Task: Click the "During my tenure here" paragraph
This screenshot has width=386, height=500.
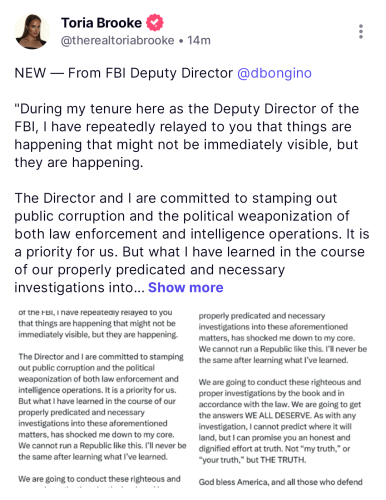Action: (187, 136)
